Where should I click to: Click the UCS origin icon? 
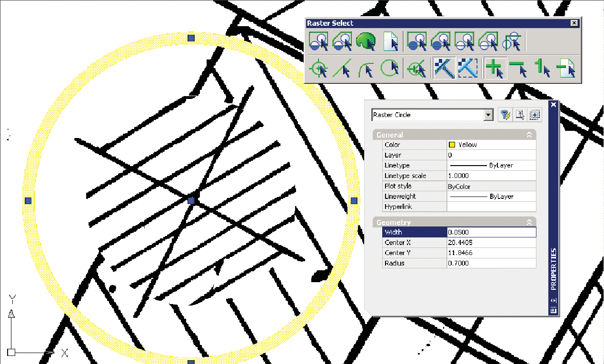(x=12, y=352)
